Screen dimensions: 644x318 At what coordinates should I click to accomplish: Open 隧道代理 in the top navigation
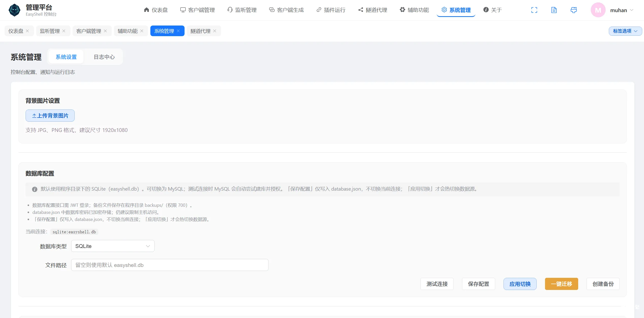click(373, 10)
